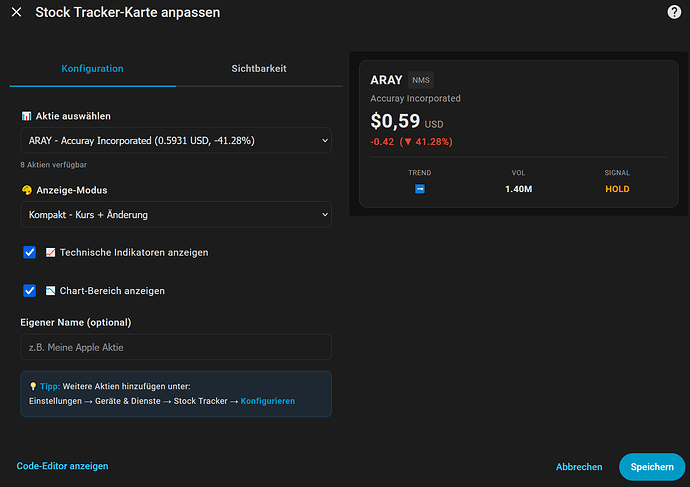Switch to the Sichtbarkeit tab
This screenshot has width=690, height=487.
pyautogui.click(x=259, y=69)
